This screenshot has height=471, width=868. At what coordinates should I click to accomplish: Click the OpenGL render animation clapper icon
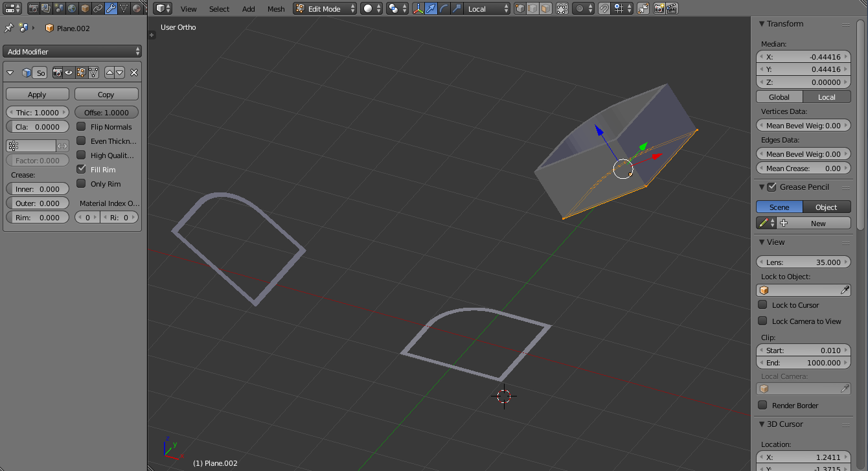tap(672, 8)
